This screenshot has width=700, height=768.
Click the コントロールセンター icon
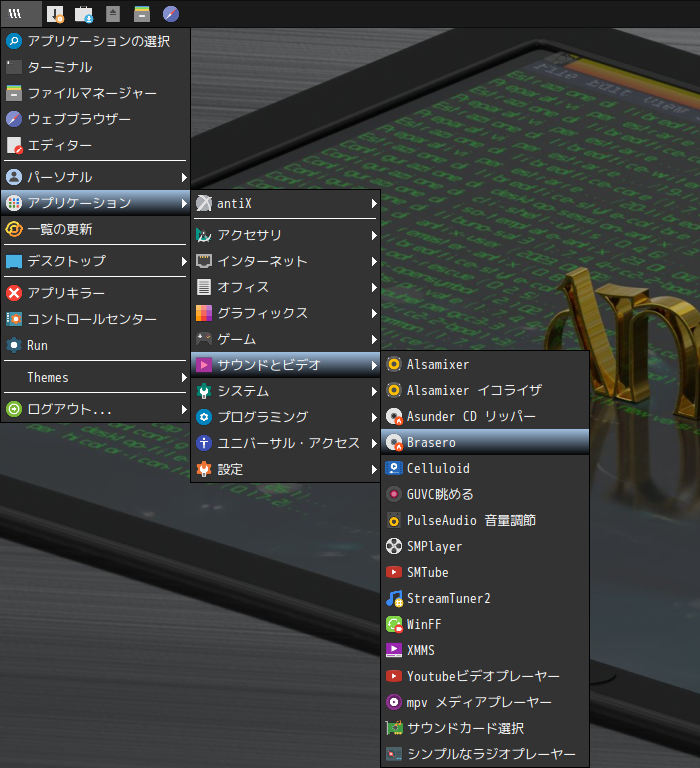click(x=14, y=319)
